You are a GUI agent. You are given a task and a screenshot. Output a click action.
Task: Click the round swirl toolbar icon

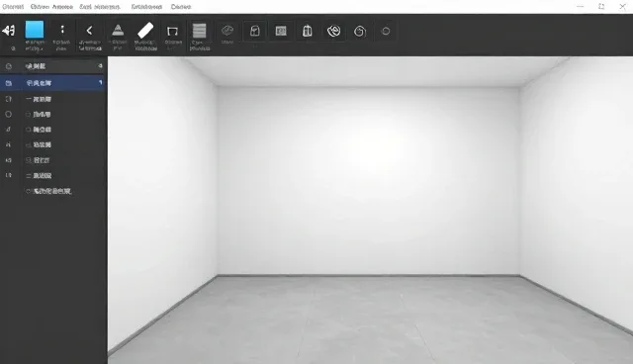pyautogui.click(x=334, y=31)
